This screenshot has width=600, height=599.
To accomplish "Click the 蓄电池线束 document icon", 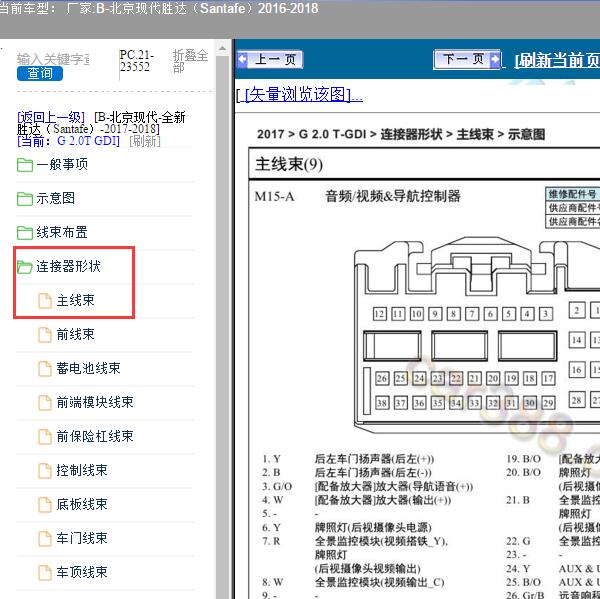I will coord(45,369).
